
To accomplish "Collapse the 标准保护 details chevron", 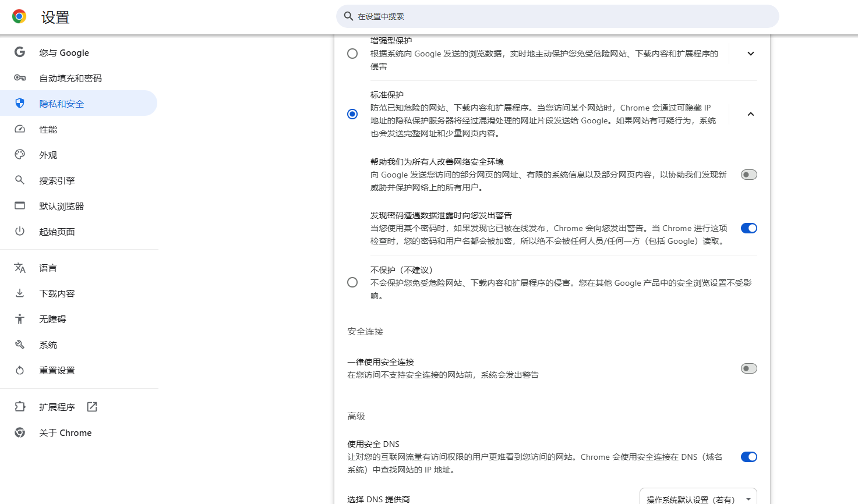I will click(x=751, y=114).
